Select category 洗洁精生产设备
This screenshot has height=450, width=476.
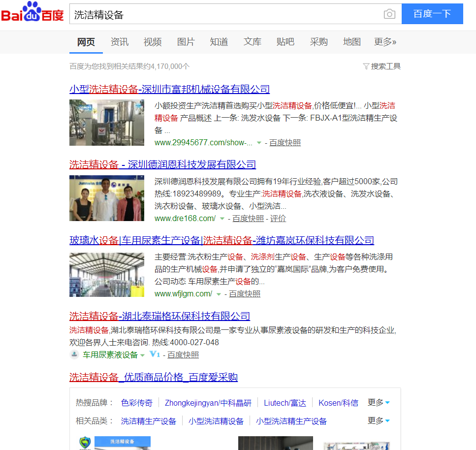[149, 421]
